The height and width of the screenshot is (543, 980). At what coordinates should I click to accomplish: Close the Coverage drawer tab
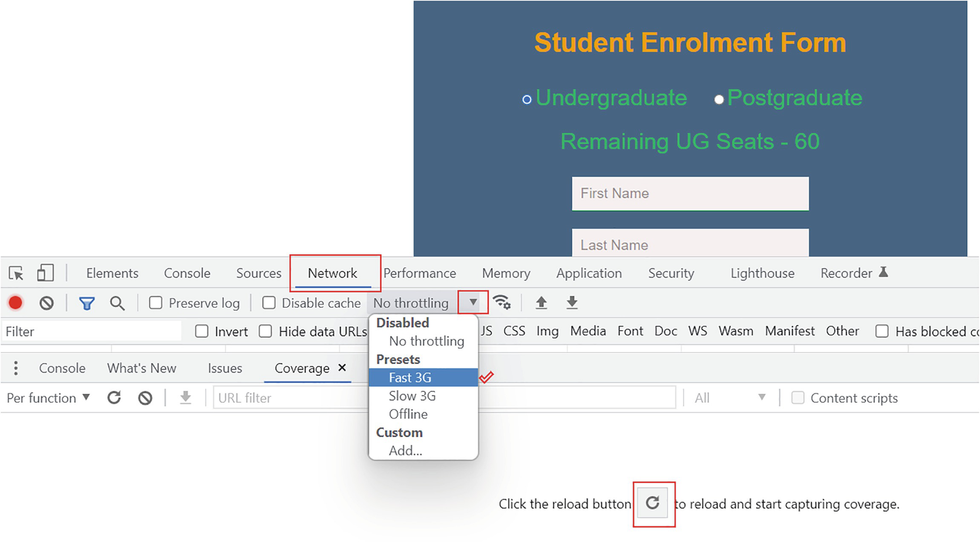[342, 368]
